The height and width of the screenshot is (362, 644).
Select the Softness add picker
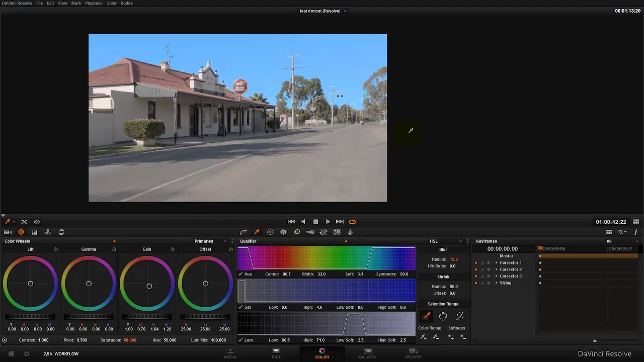451,337
